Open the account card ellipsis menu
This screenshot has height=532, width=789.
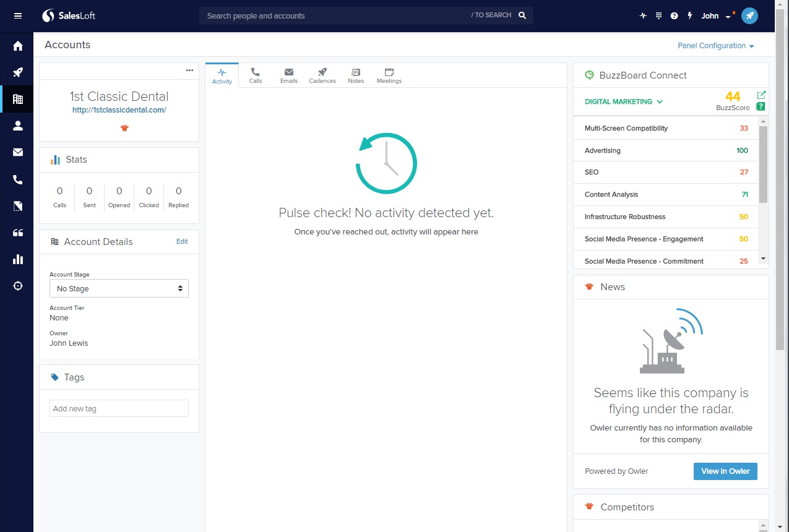tap(189, 71)
